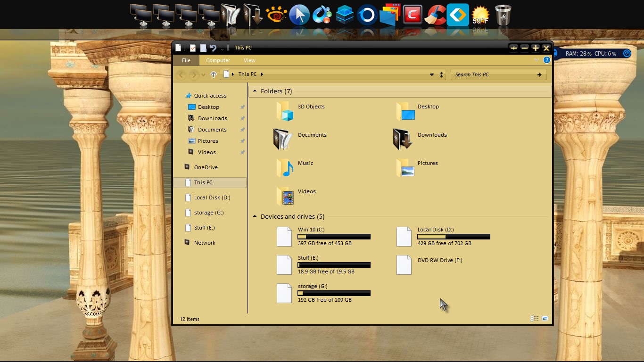Switch to the View ribbon tab
This screenshot has height=362, width=644.
[249, 60]
